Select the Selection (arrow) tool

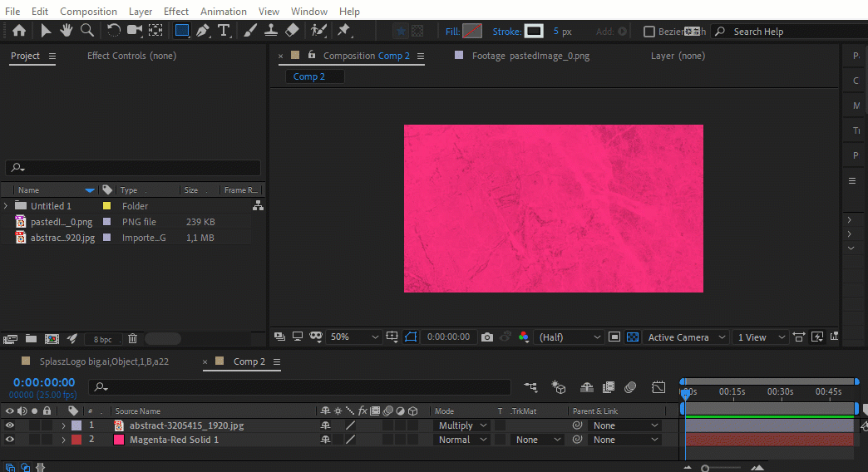pos(46,31)
